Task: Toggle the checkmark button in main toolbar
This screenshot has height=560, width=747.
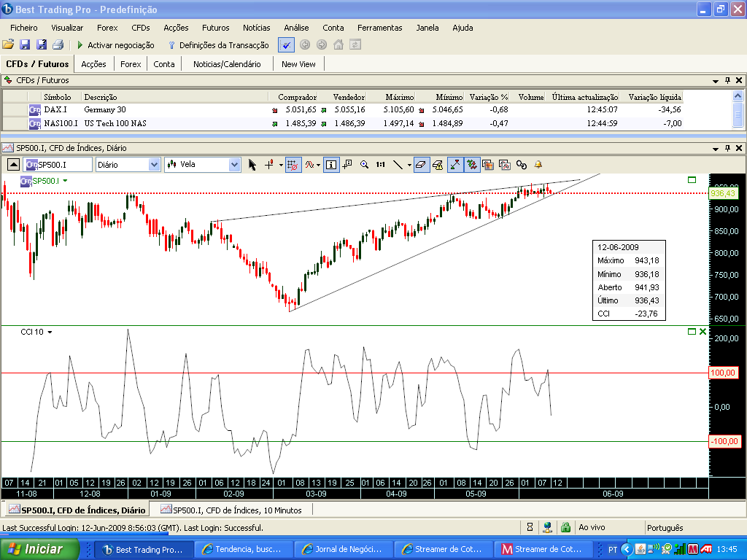Action: [x=286, y=44]
